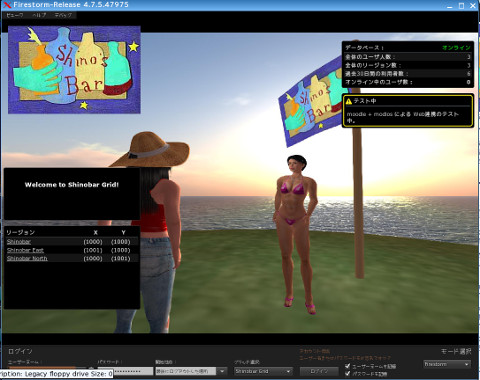Minimize the Firestorm viewer window
This screenshot has width=480, height=380.
tap(450, 6)
